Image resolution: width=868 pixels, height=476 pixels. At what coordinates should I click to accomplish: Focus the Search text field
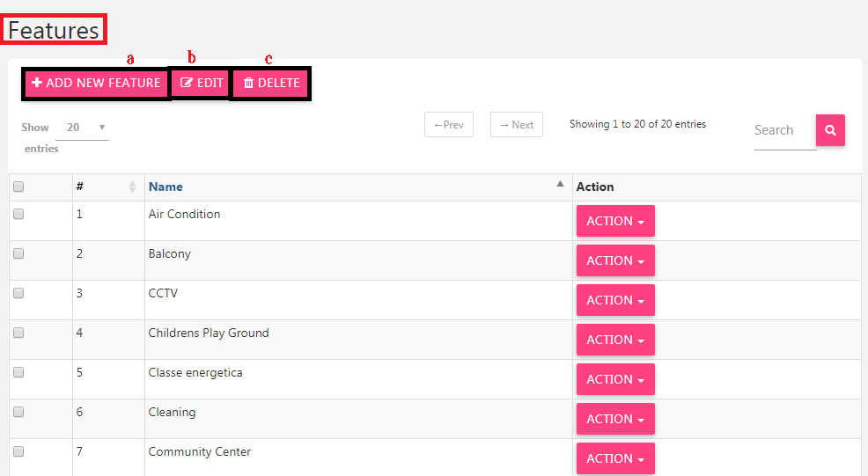click(x=785, y=130)
